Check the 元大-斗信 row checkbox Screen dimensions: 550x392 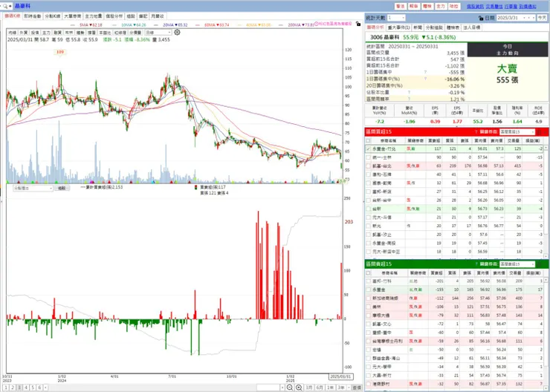pos(368,218)
